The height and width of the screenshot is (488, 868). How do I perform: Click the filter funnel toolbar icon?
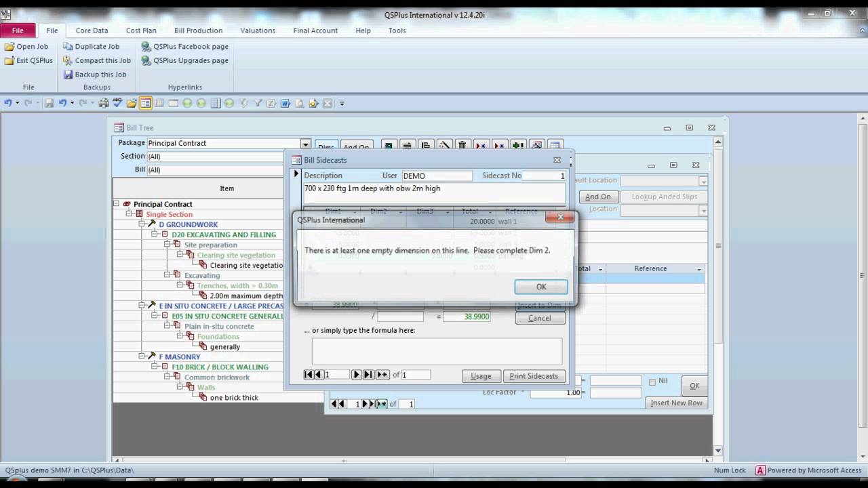pos(258,104)
